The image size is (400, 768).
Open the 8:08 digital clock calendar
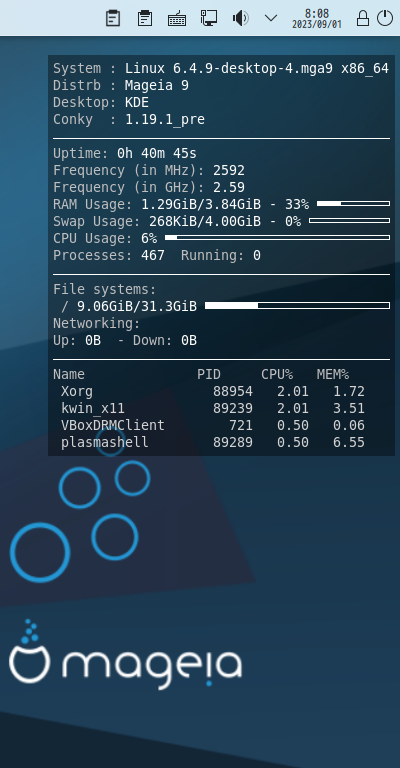(317, 19)
